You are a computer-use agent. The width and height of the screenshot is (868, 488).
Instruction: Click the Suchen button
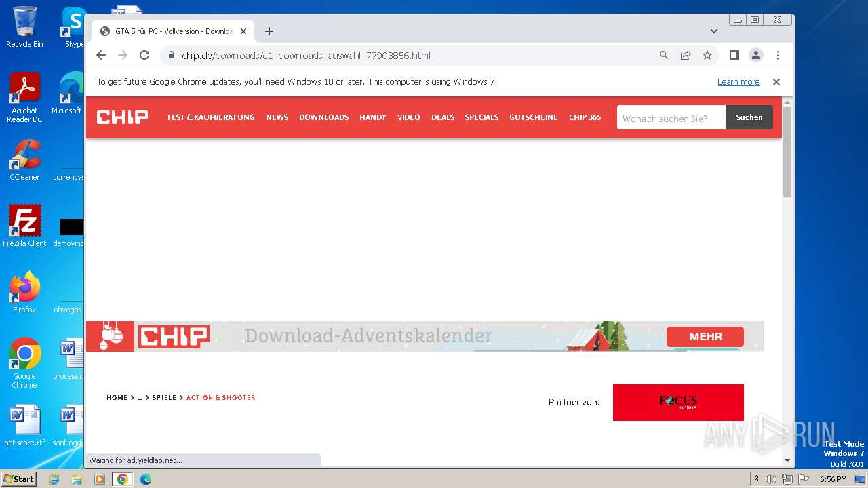(x=749, y=117)
